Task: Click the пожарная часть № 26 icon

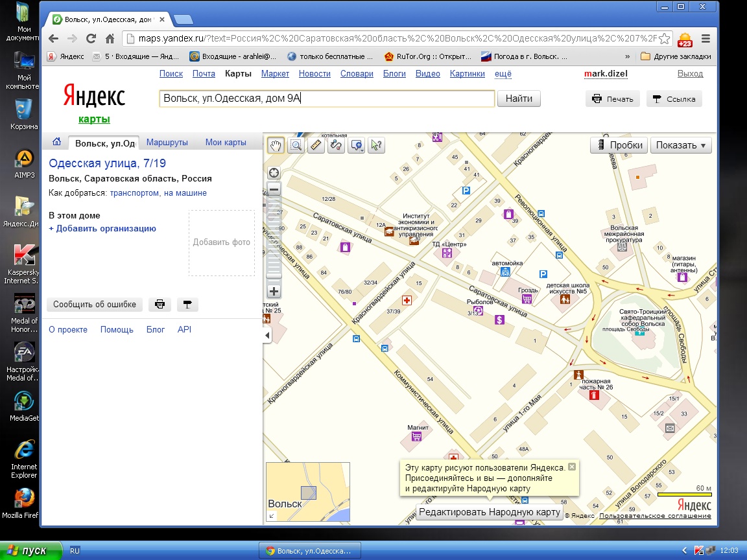Action: tap(594, 395)
